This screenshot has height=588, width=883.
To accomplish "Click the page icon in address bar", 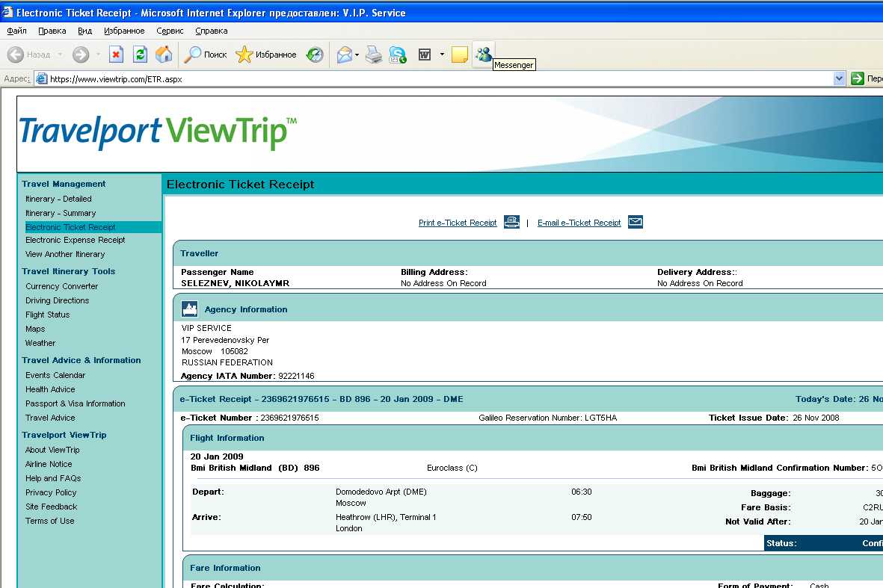I will point(42,78).
